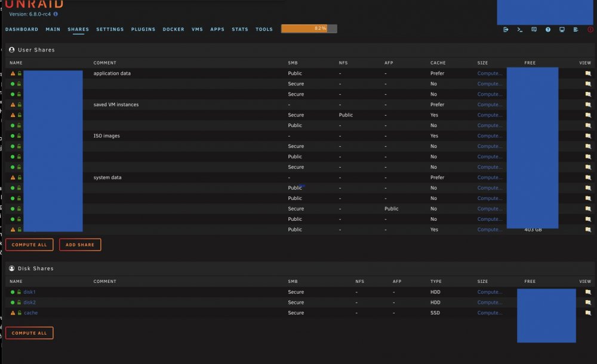The height and width of the screenshot is (364, 597).
Task: Browse disk2 using its view icon
Action: [x=588, y=303]
